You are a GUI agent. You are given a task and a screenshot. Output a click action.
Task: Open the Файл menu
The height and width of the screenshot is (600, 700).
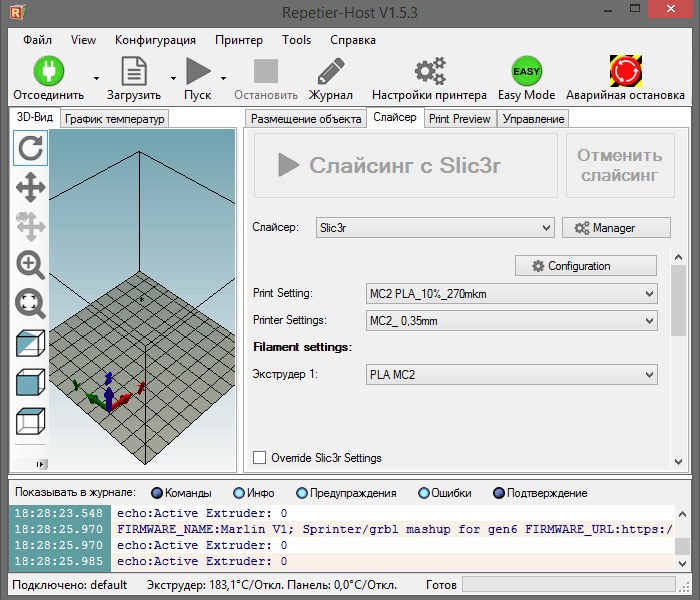38,40
